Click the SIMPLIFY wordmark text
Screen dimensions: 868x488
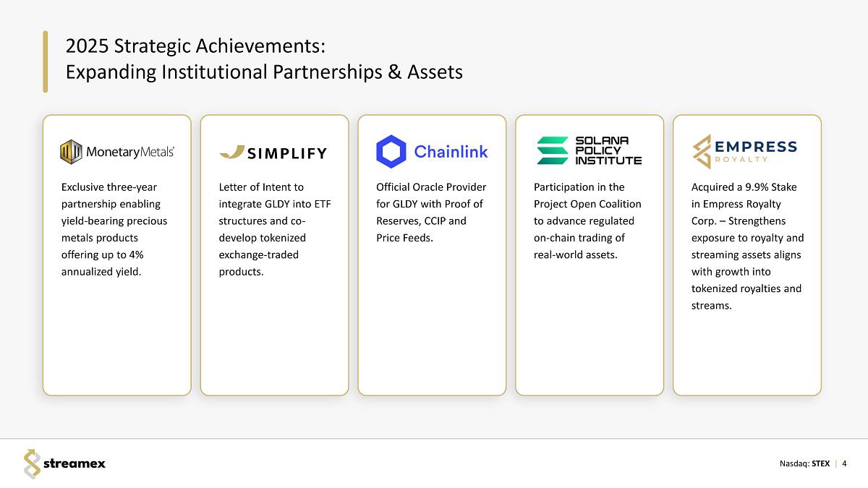pyautogui.click(x=287, y=153)
